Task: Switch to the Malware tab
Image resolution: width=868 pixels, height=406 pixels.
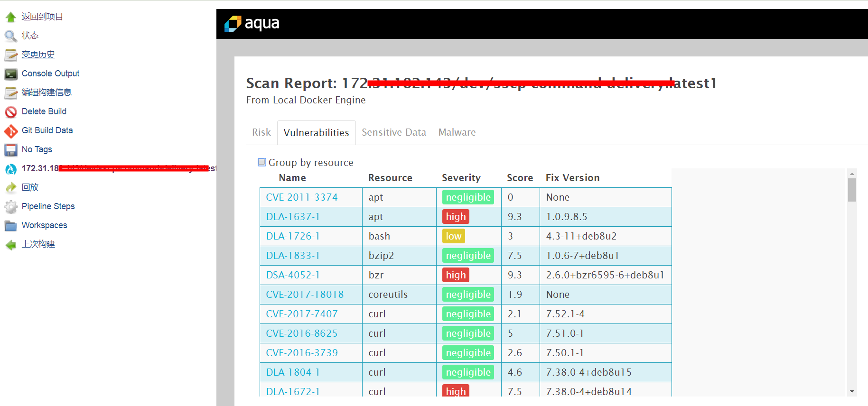Action: [457, 132]
